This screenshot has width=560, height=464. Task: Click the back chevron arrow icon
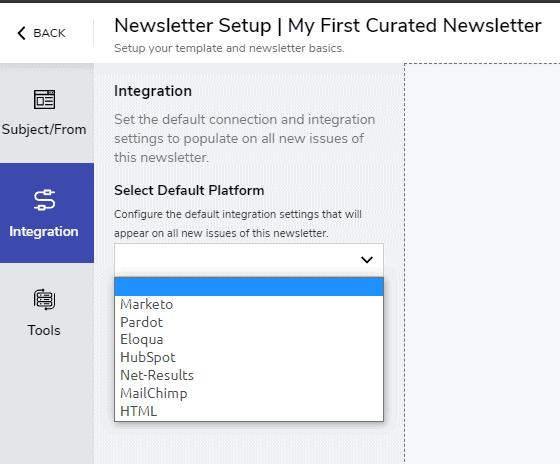[x=21, y=33]
